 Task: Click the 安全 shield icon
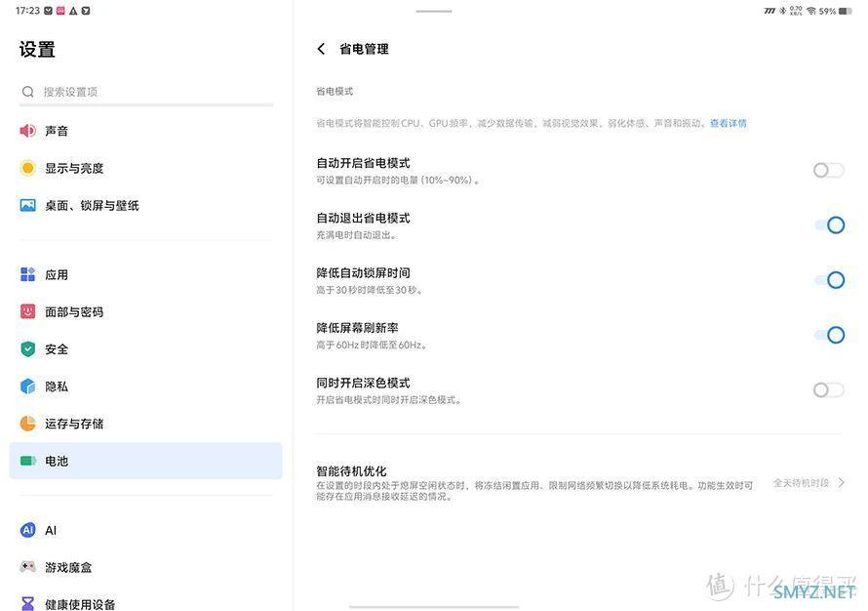click(x=27, y=348)
